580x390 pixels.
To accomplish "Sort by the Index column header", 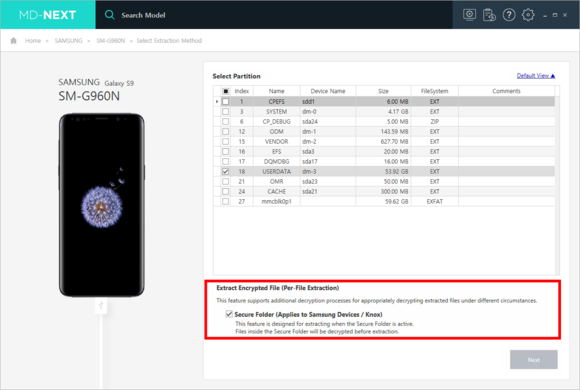I will point(242,91).
